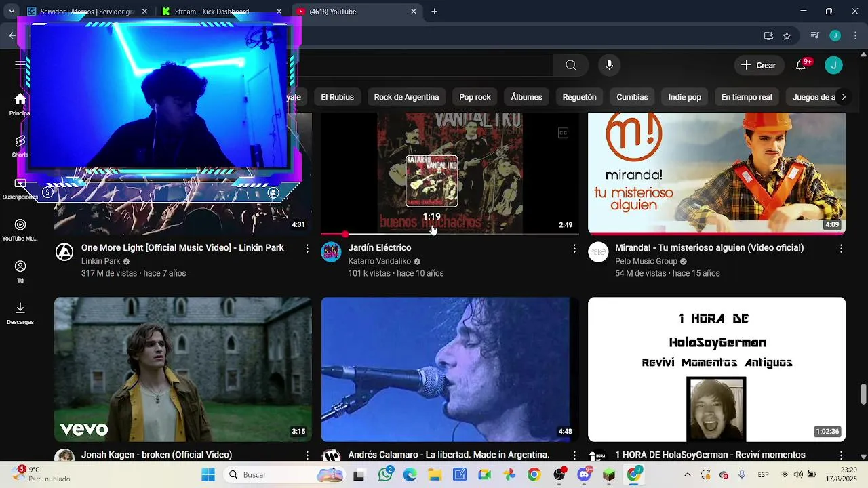Open the Windows Start menu

click(x=208, y=474)
